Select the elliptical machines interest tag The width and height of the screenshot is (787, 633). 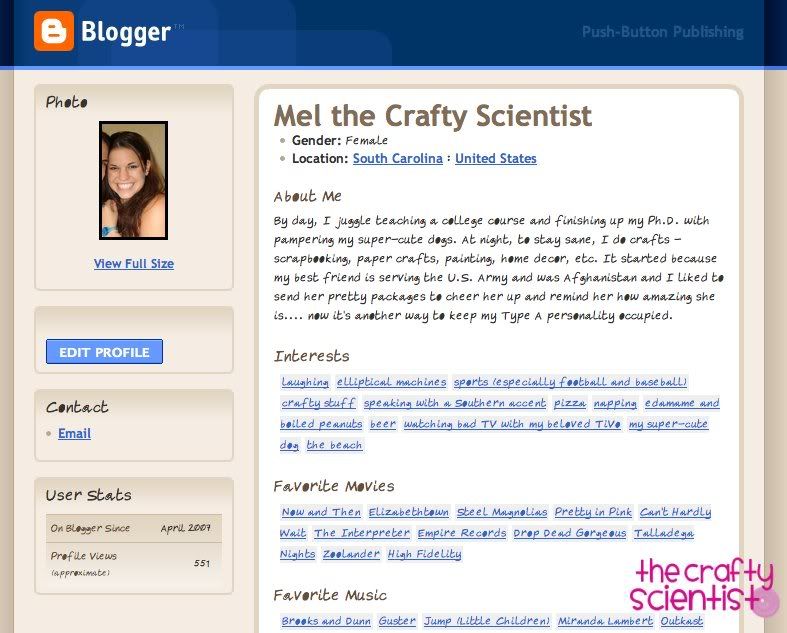click(391, 382)
